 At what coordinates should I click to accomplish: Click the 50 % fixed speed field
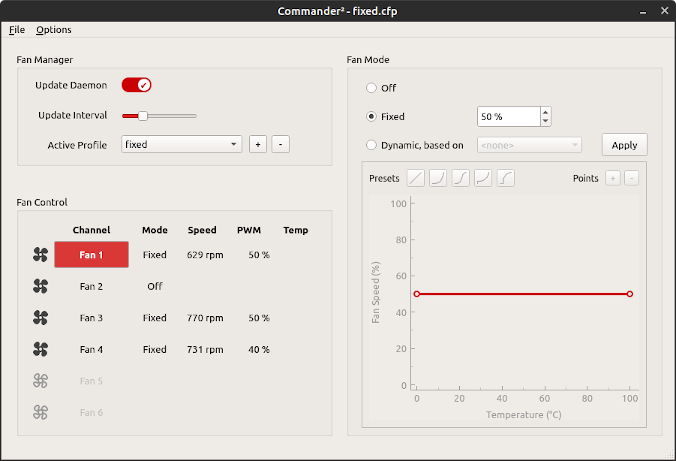coord(509,116)
